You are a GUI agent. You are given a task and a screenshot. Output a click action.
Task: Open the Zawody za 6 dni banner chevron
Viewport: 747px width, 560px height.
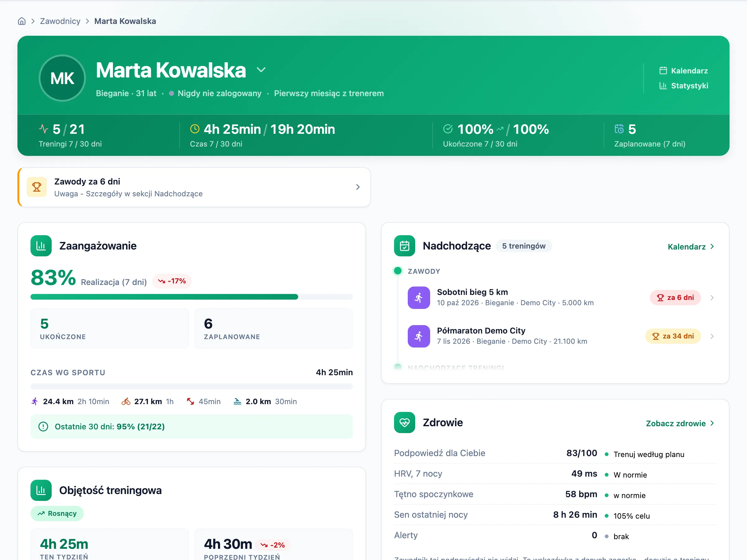coord(358,187)
